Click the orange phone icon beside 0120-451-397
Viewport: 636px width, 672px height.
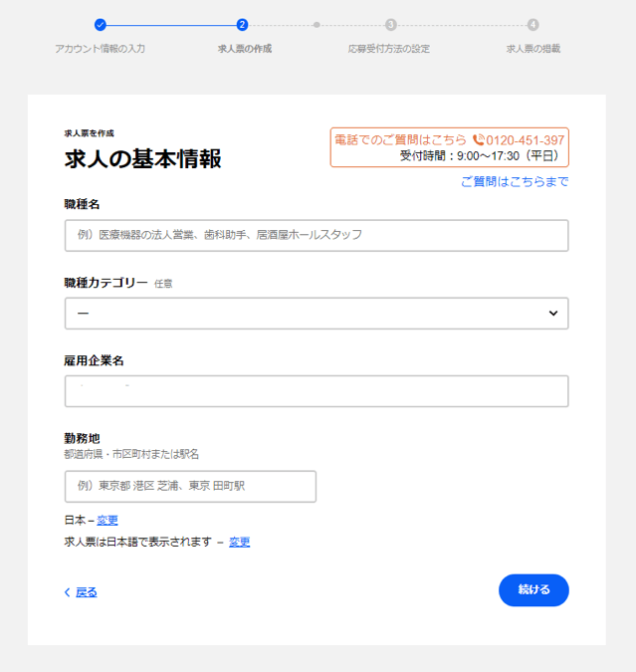click(x=479, y=140)
